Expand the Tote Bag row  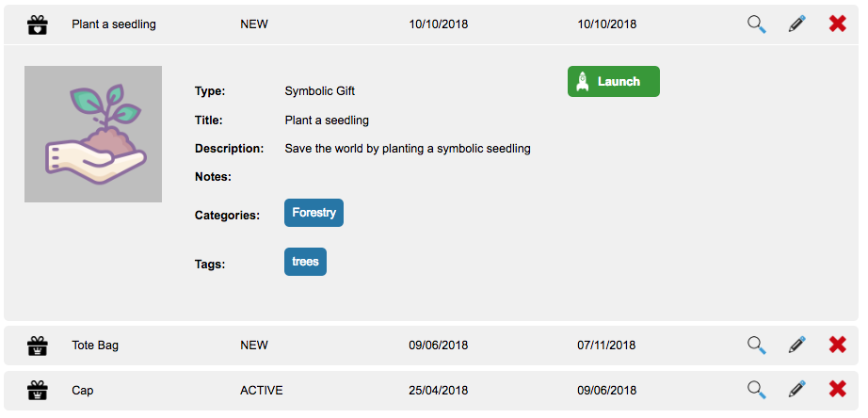(x=95, y=346)
